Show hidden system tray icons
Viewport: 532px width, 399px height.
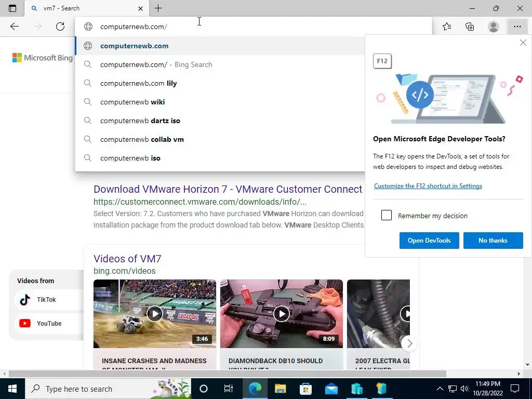point(440,389)
